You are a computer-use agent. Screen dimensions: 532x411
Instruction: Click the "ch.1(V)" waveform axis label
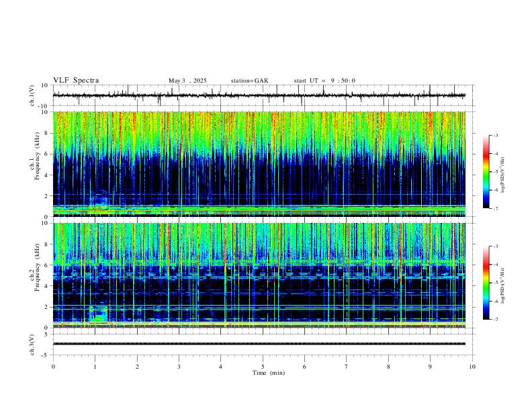pos(32,95)
